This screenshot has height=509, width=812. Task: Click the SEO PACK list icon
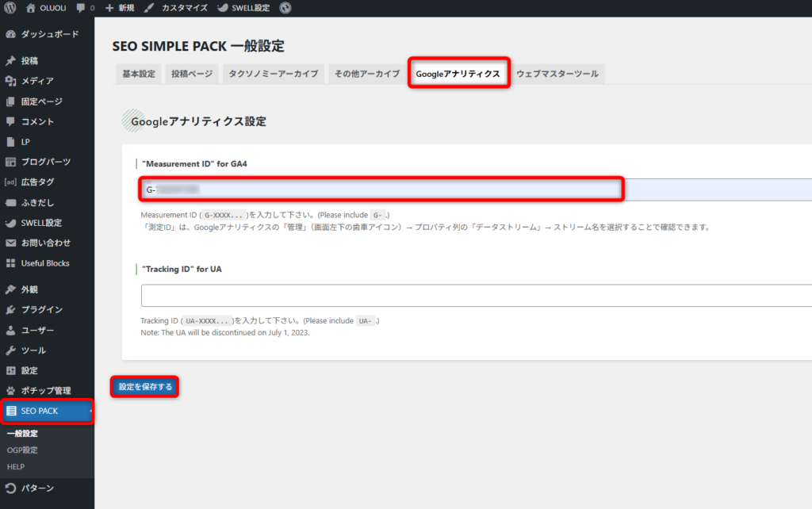point(11,411)
